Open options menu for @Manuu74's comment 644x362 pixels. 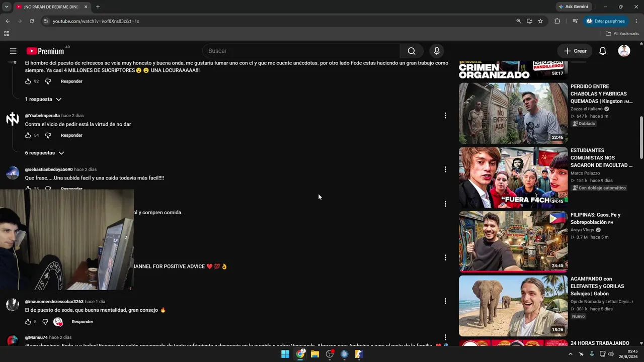point(445,337)
